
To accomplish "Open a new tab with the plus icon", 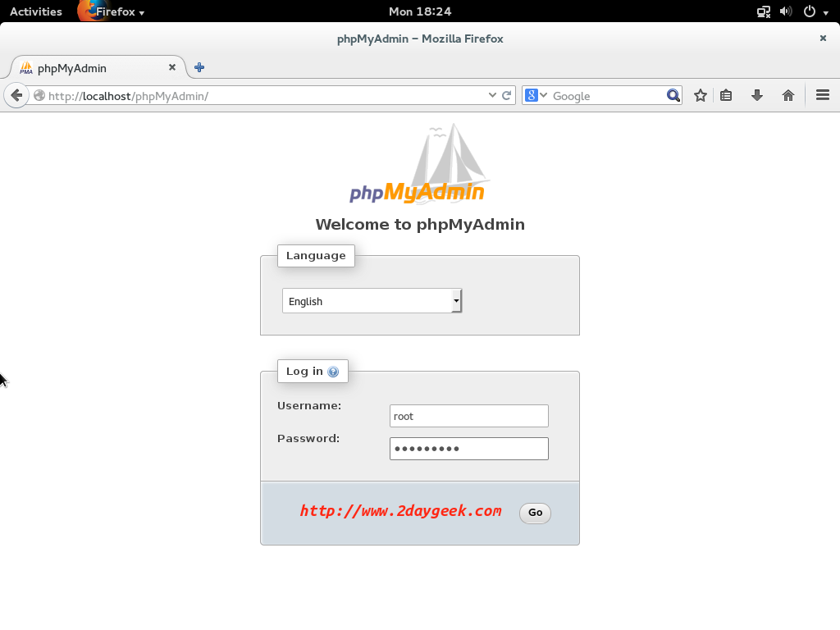I will point(199,67).
